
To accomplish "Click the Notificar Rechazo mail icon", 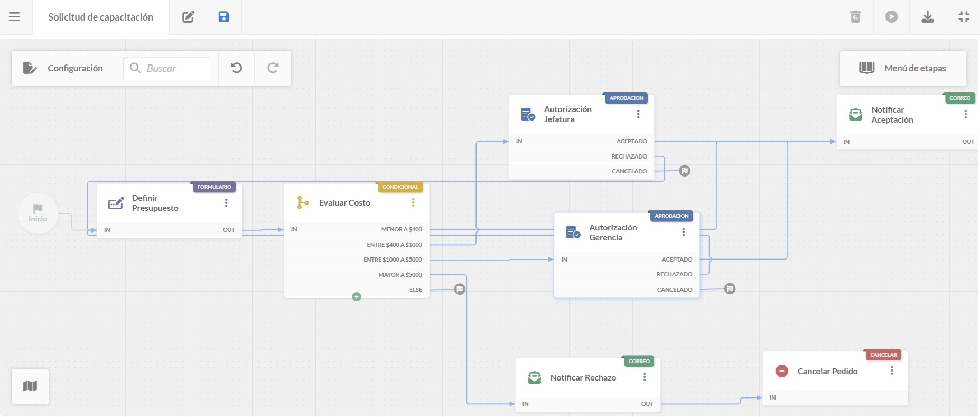I will coord(535,377).
